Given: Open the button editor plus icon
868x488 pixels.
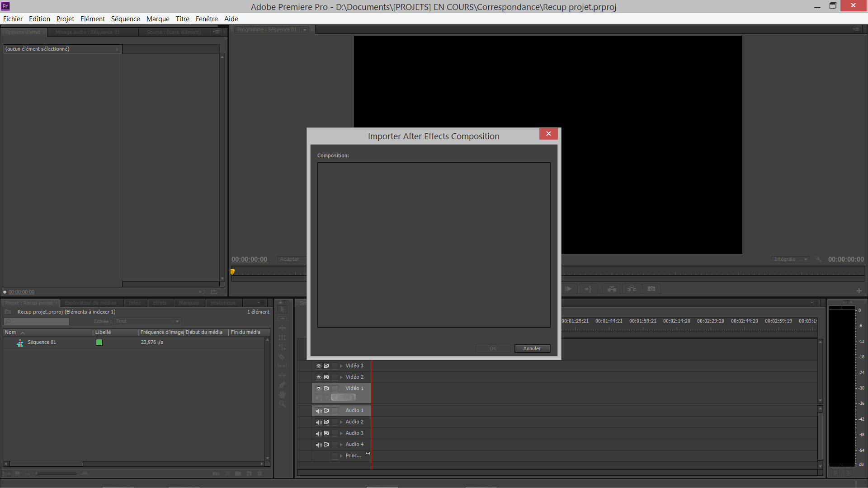Looking at the screenshot, I should coord(859,291).
